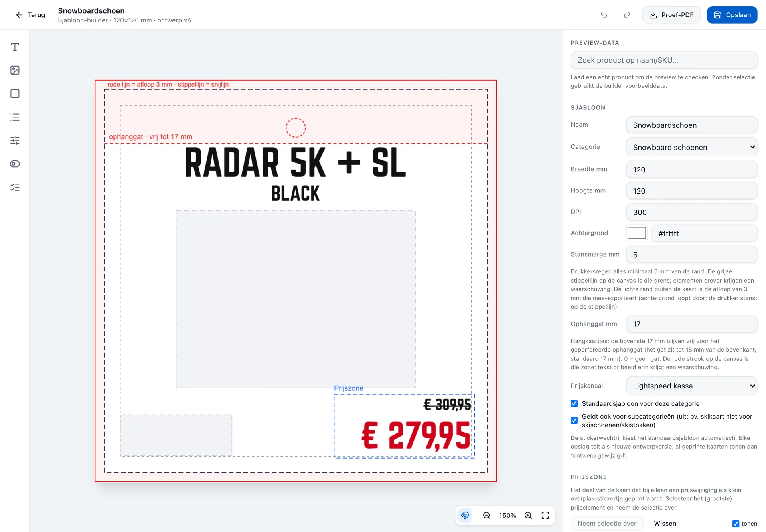Select the Image tool icon
Image resolution: width=766 pixels, height=532 pixels.
pyautogui.click(x=15, y=70)
